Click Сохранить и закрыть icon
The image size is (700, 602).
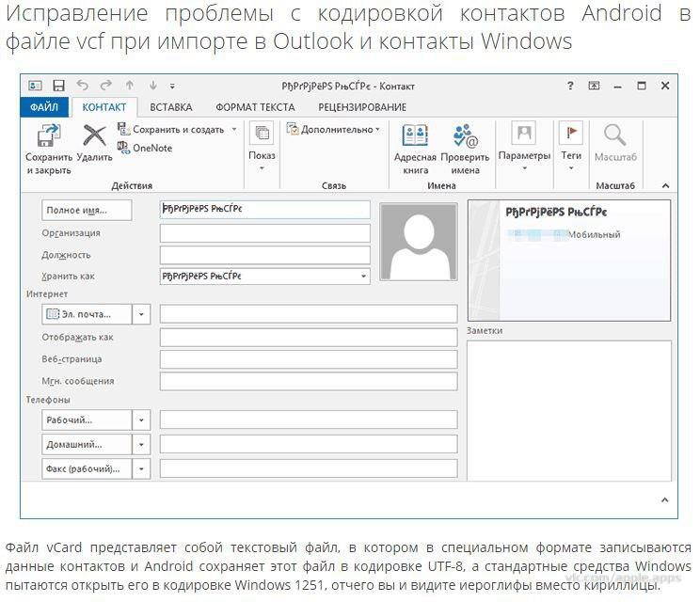coord(48,135)
